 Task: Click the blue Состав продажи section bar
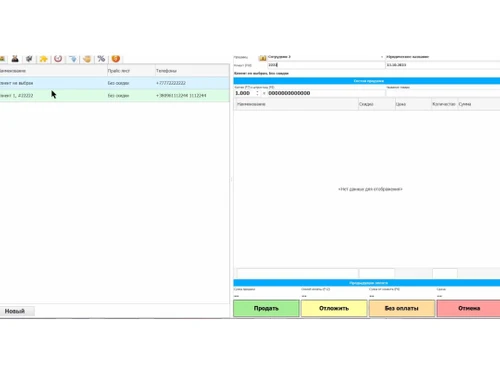[367, 81]
